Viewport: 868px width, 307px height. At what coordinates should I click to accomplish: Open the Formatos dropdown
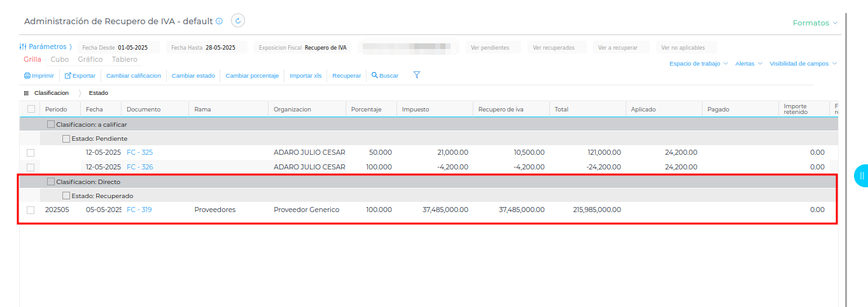(815, 23)
